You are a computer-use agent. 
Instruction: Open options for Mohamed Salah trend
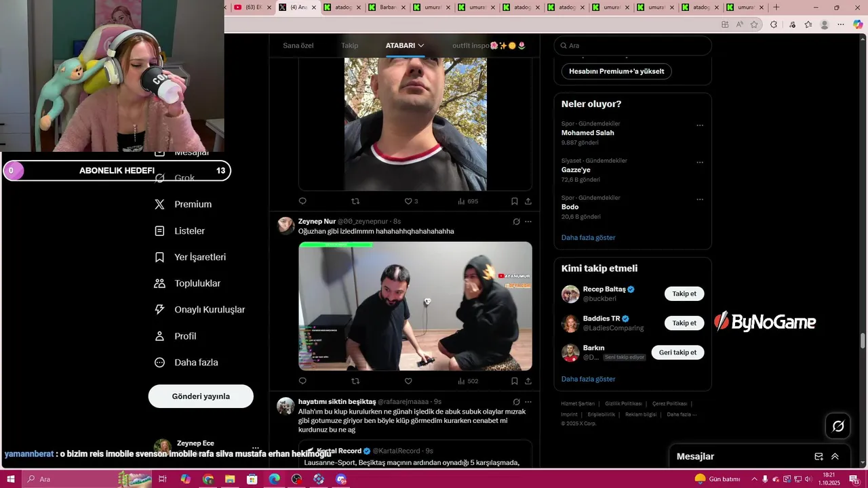(700, 125)
